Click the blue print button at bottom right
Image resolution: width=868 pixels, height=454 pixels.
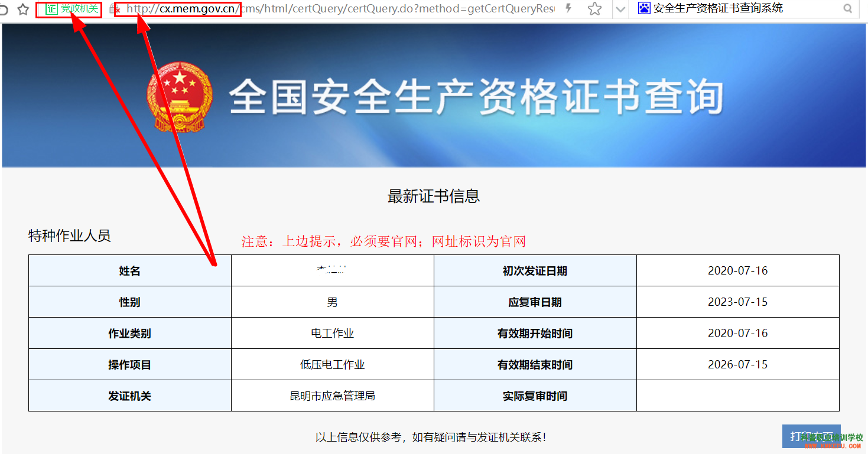[x=811, y=436]
